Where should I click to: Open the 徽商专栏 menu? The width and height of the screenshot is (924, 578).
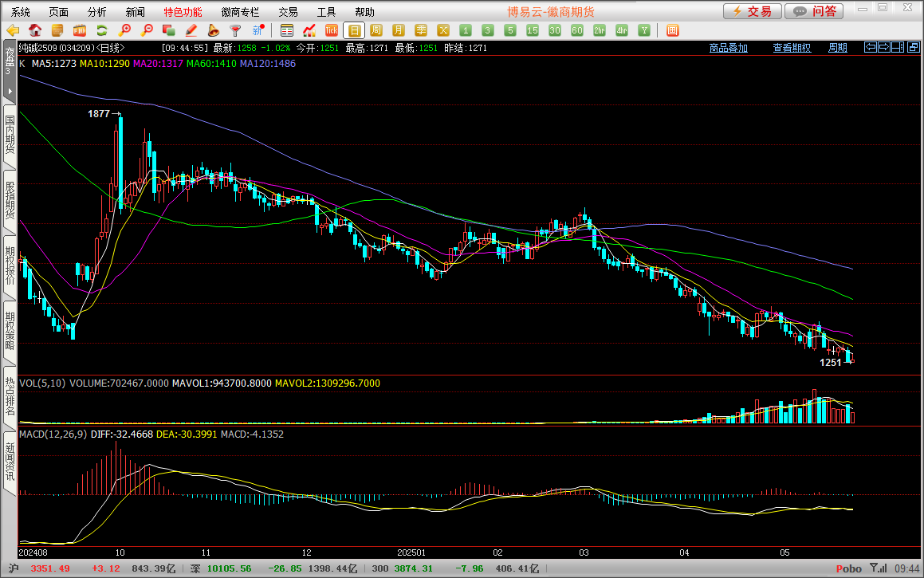(240, 12)
